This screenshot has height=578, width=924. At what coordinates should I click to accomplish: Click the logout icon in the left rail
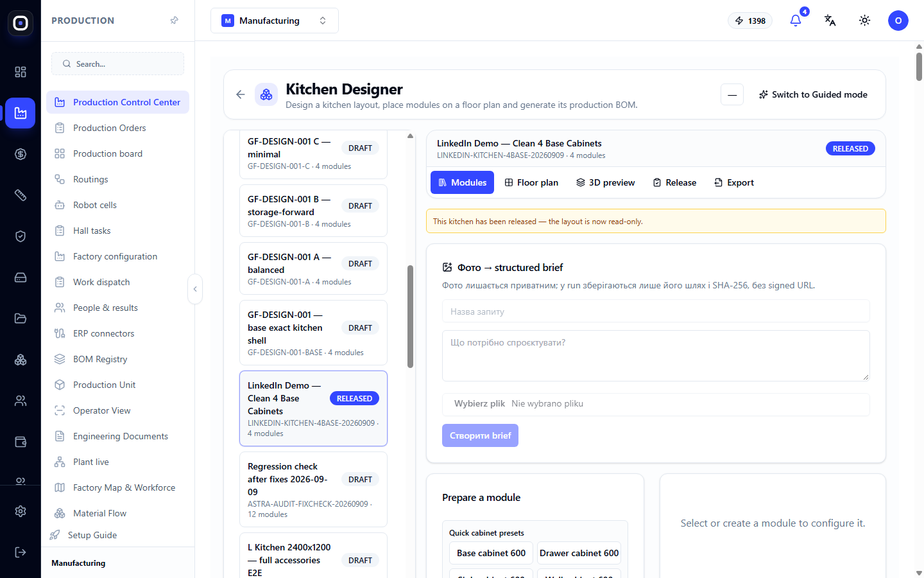pos(21,552)
